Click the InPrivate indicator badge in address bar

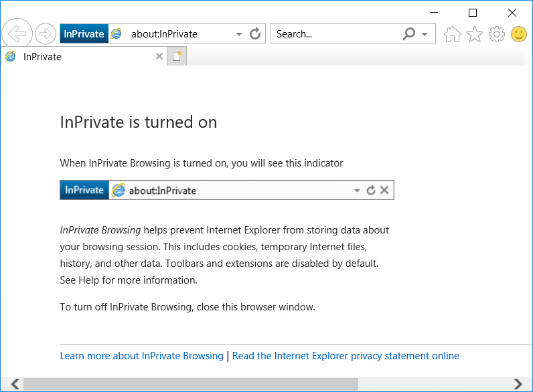coord(84,33)
